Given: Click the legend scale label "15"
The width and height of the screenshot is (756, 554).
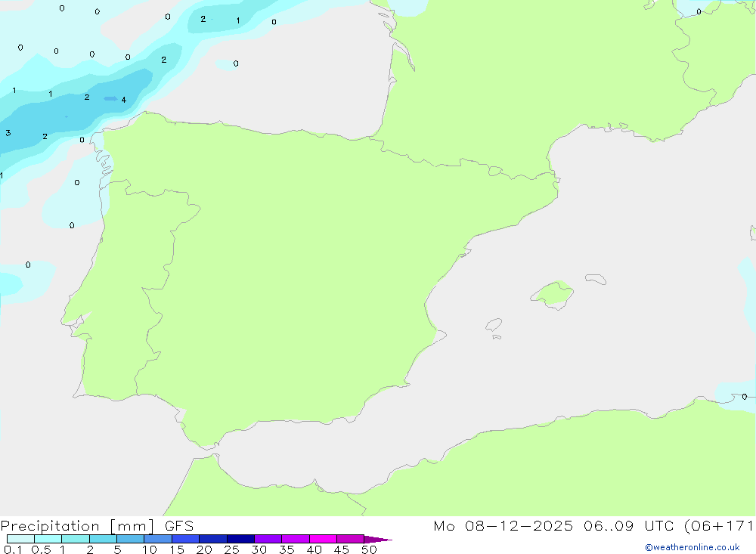Looking at the screenshot, I should pyautogui.click(x=177, y=549).
